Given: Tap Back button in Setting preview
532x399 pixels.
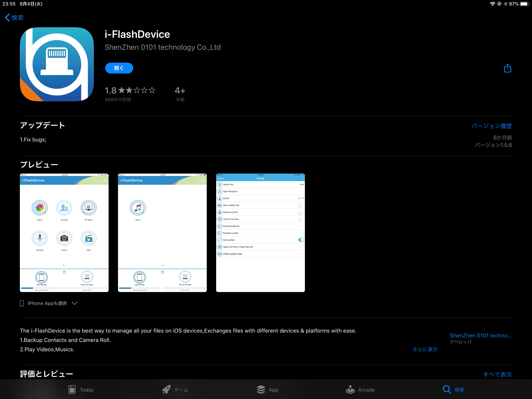Looking at the screenshot, I should 221,179.
